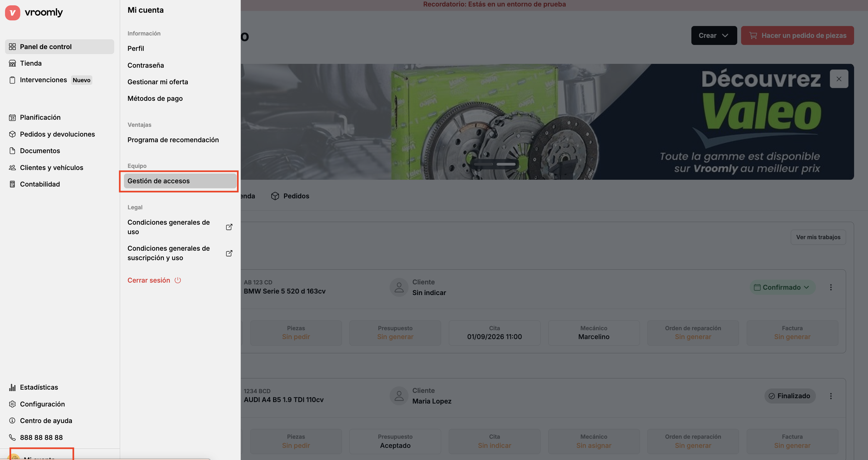Screen dimensions: 868x460
Task: Expand the Confirmado status dropdown
Action: pyautogui.click(x=783, y=287)
